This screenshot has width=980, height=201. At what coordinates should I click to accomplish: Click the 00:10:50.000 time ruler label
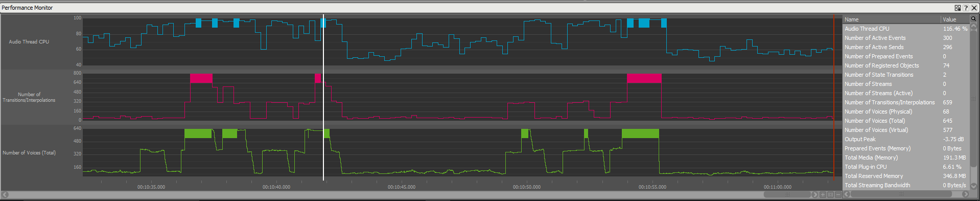click(x=527, y=187)
